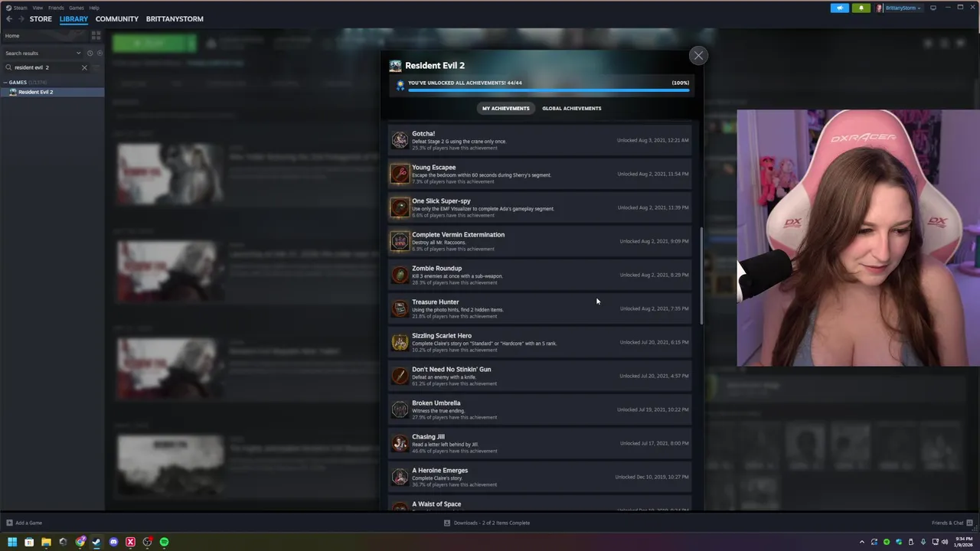Open the Help menu
Viewport: 980px width, 551px height.
pos(94,8)
